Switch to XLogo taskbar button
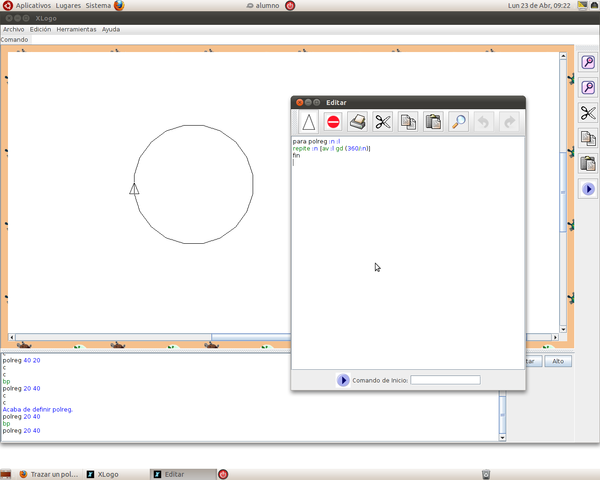Screen dimensions: 600x480 click(103, 474)
